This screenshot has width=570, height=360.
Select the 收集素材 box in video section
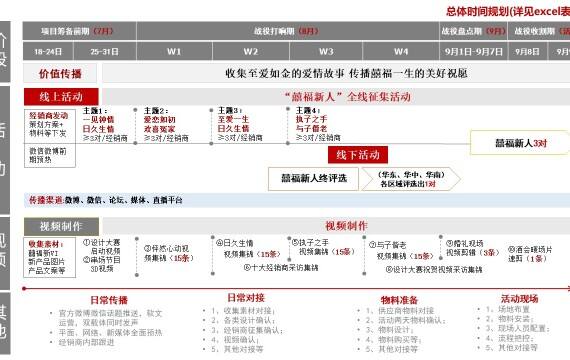tap(49, 257)
